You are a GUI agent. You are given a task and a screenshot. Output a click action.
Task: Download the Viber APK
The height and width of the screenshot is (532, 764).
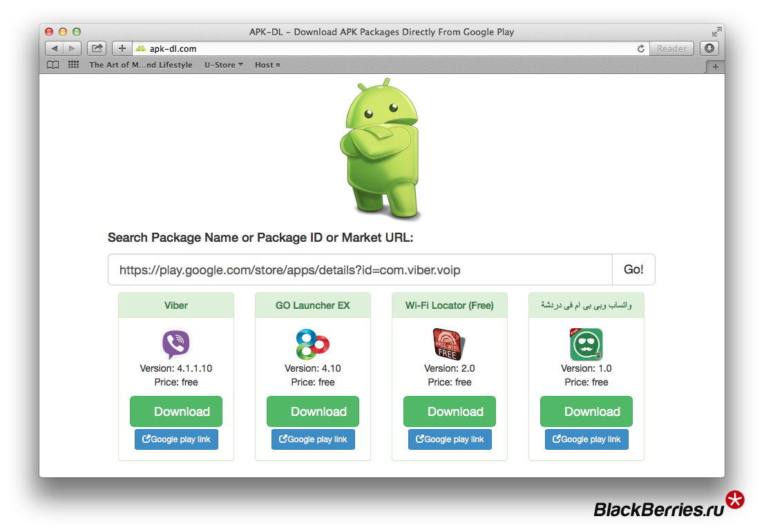point(176,412)
